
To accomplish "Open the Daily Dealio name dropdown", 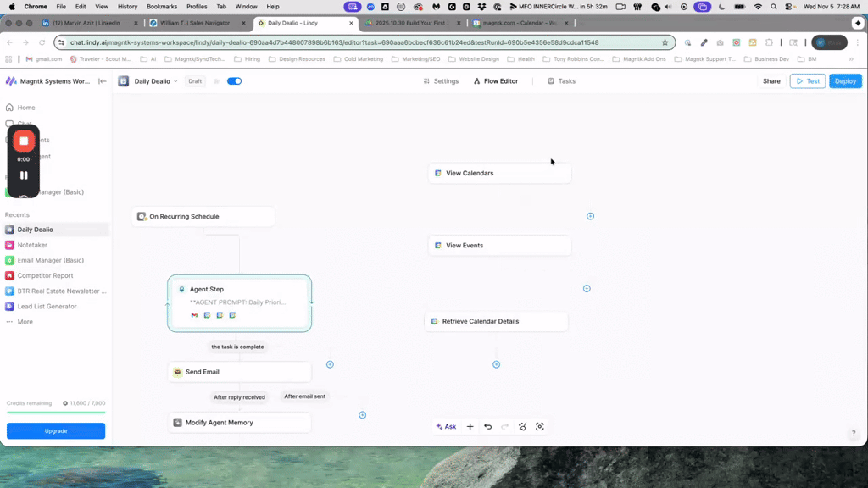I will (175, 81).
